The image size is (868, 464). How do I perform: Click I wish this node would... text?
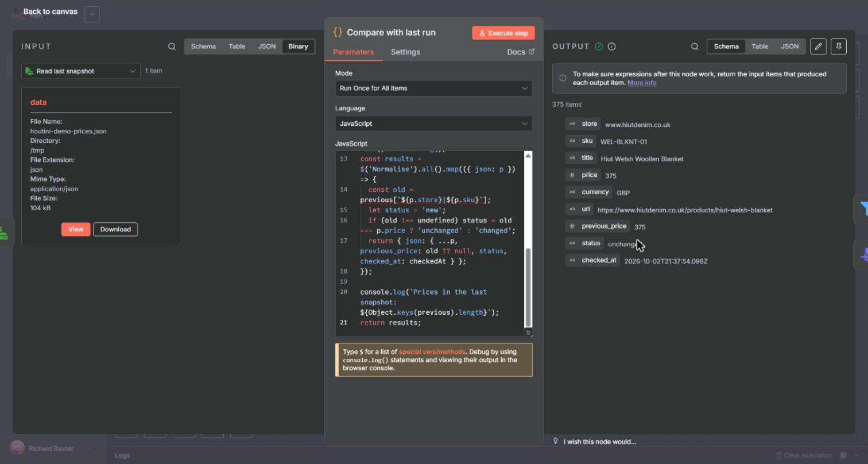pos(600,442)
